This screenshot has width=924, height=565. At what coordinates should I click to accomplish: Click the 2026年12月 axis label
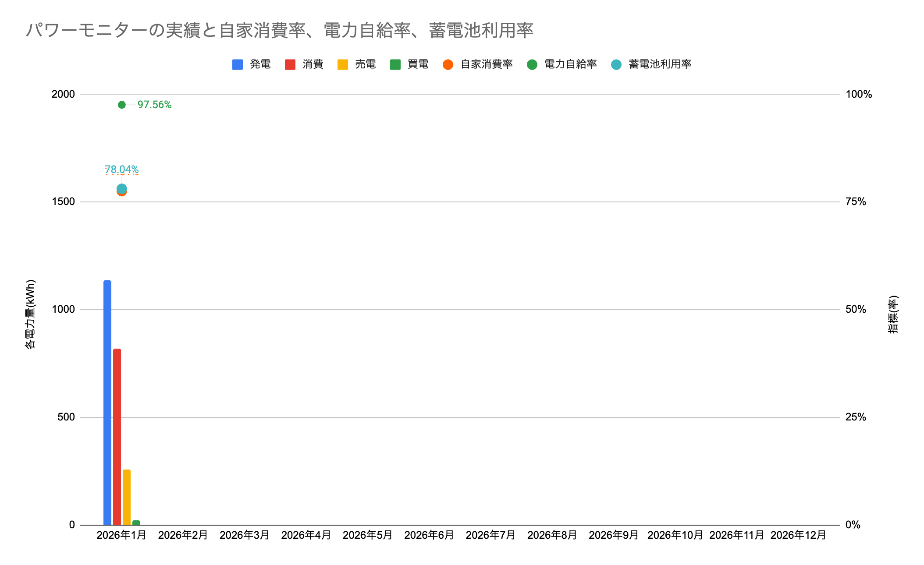798,535
